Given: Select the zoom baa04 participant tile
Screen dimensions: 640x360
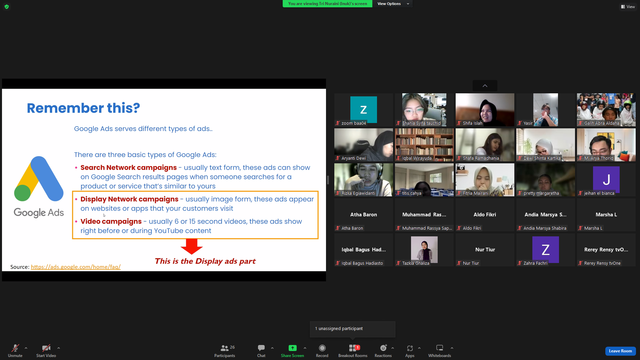Looking at the screenshot, I should pos(364,109).
